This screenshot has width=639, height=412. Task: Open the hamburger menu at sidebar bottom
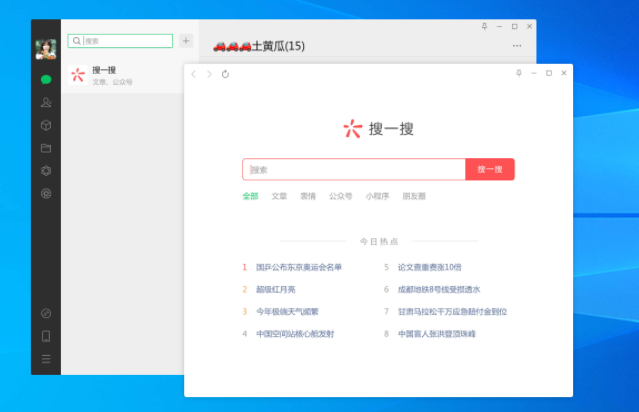tap(46, 359)
